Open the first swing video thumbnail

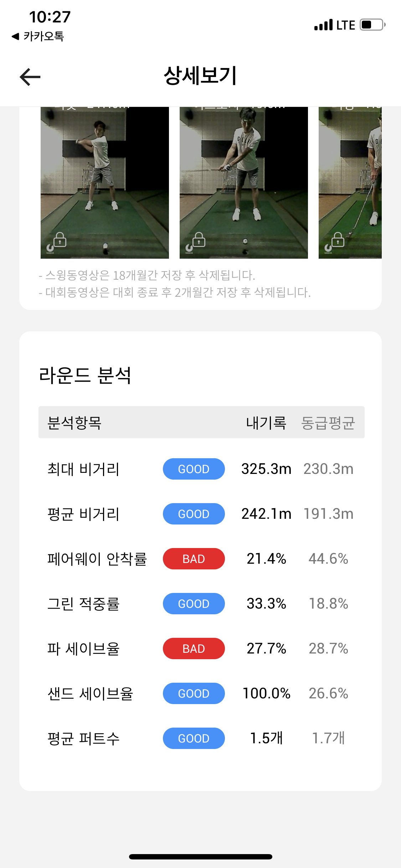coord(104,178)
